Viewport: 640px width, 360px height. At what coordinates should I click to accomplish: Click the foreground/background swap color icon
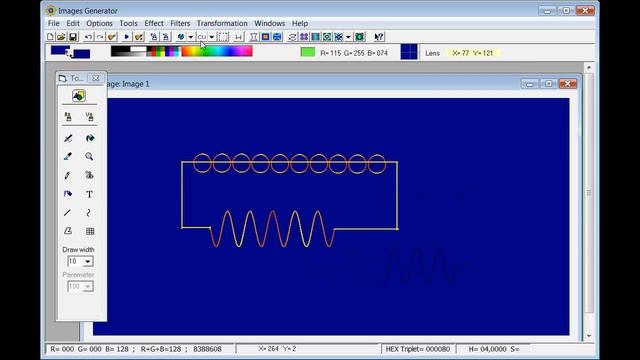(x=70, y=52)
